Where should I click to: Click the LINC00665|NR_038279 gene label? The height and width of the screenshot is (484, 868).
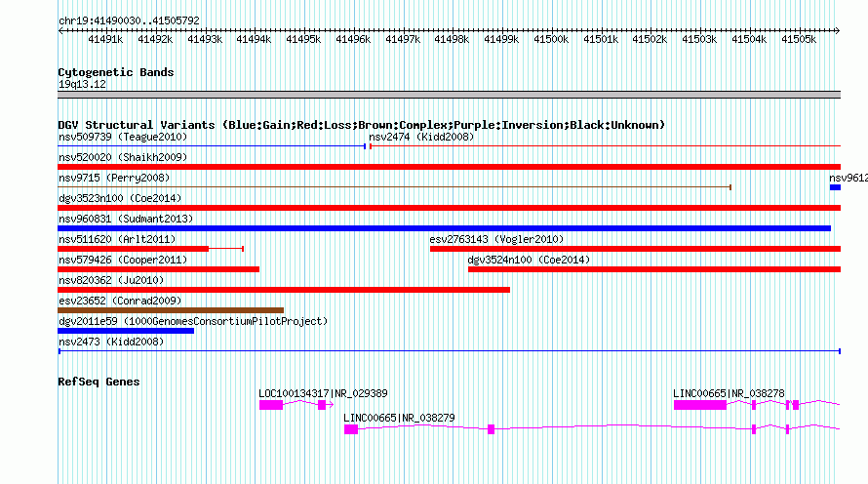pyautogui.click(x=399, y=418)
